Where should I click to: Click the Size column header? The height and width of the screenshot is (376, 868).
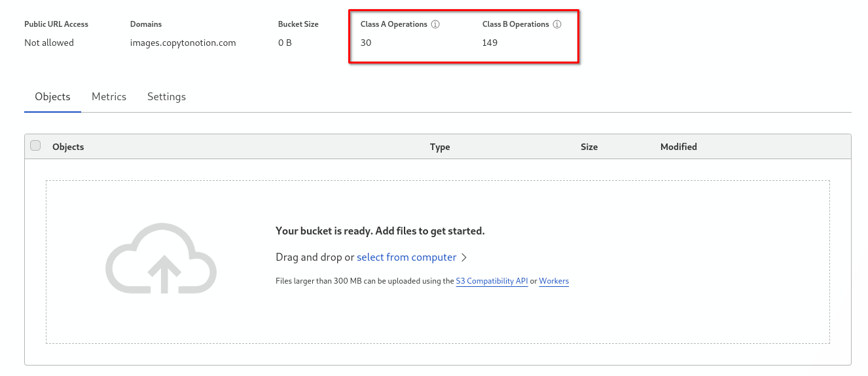pos(589,147)
